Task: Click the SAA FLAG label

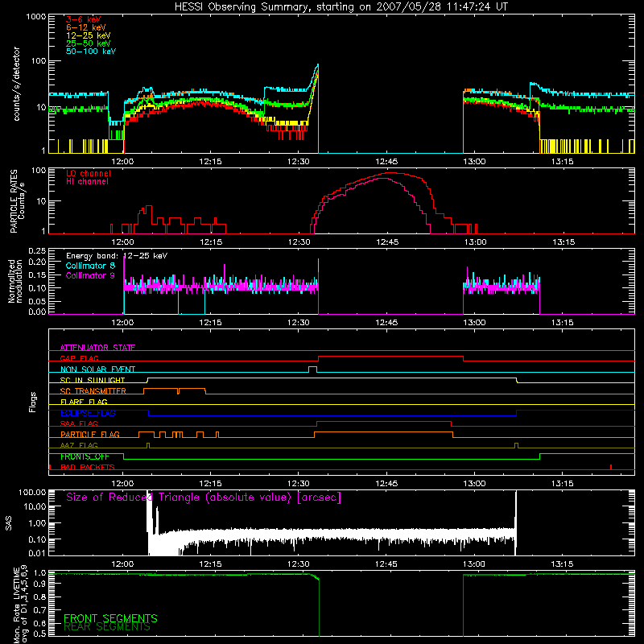Action: coord(79,423)
